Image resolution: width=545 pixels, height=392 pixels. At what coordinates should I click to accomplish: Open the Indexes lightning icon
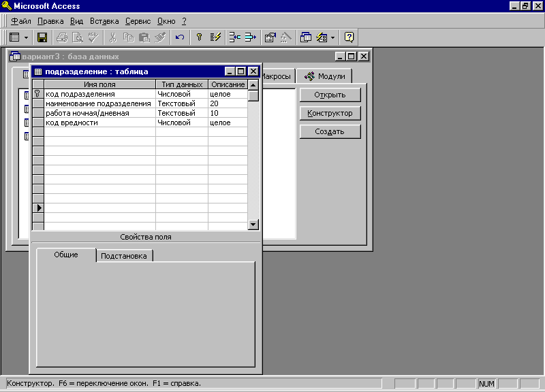pos(215,37)
